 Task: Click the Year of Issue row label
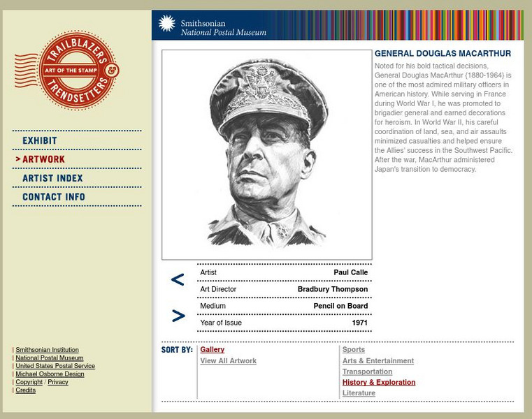221,323
